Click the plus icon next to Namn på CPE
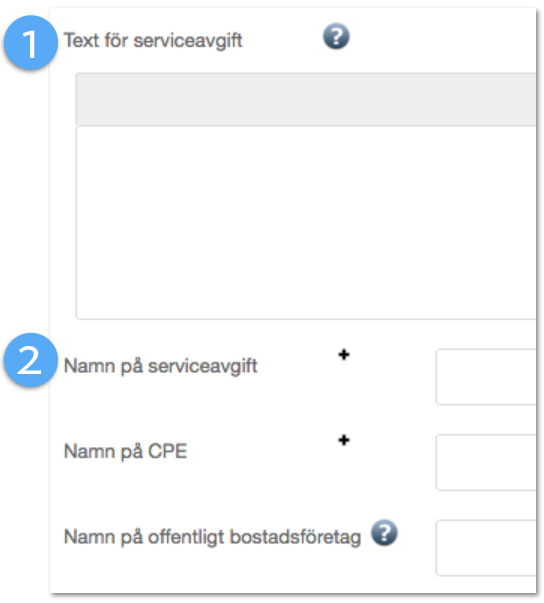Screen dimensions: 544x603 344,440
